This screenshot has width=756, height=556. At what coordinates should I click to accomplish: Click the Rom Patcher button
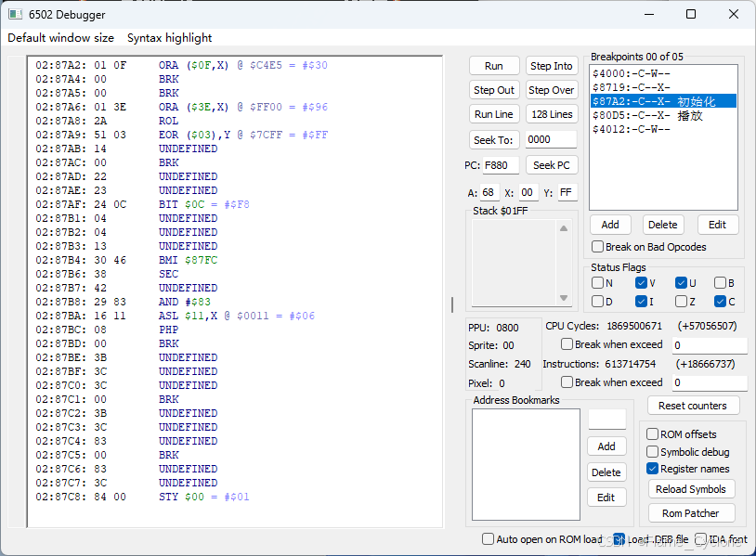(691, 513)
